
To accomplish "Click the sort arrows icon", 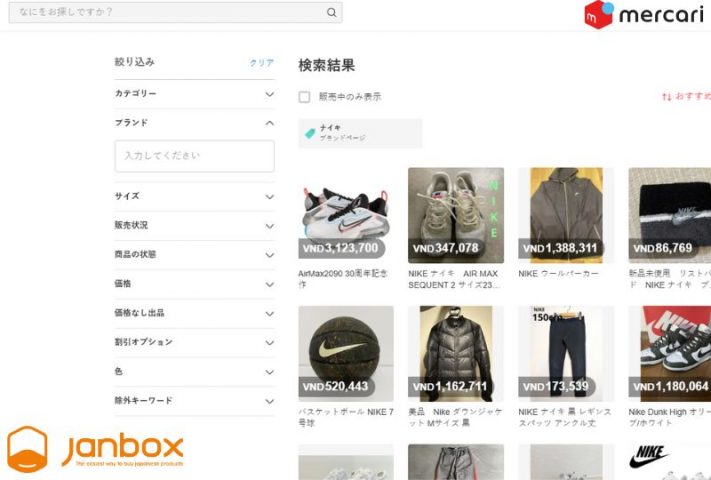I will tap(666, 97).
